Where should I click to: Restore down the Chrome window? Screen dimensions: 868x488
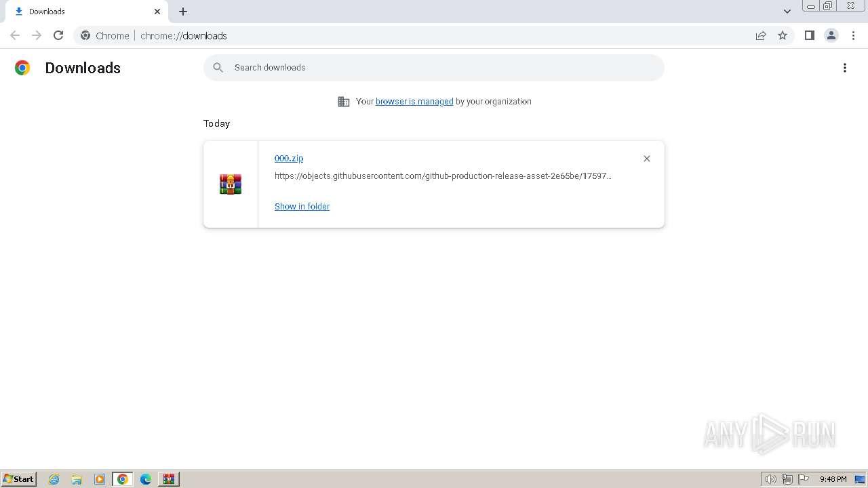point(828,5)
